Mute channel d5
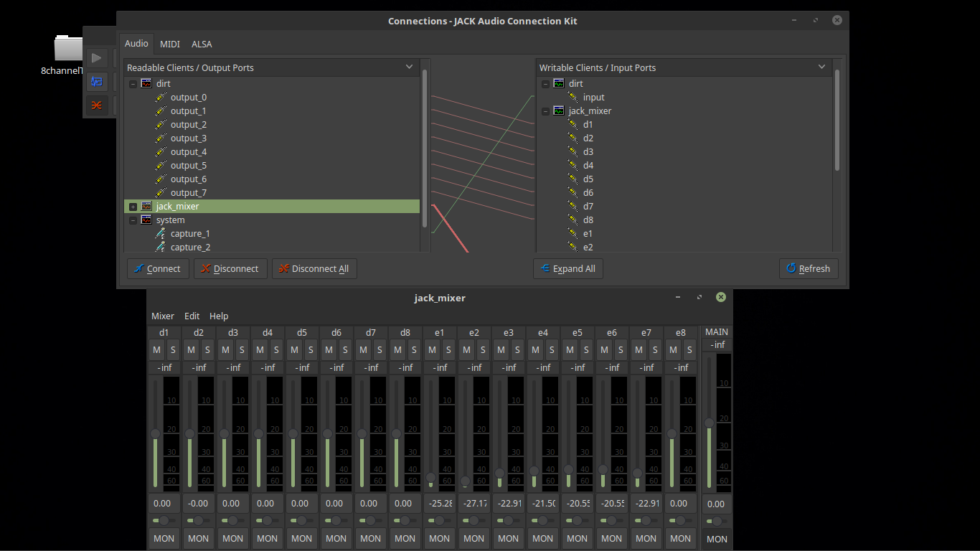The width and height of the screenshot is (980, 551). [x=294, y=350]
